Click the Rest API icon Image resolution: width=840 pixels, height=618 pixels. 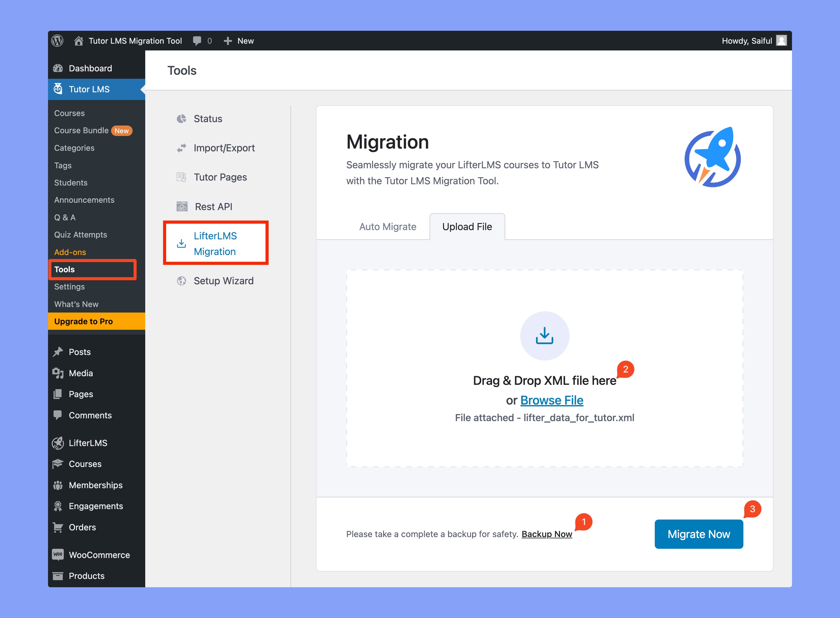tap(182, 206)
